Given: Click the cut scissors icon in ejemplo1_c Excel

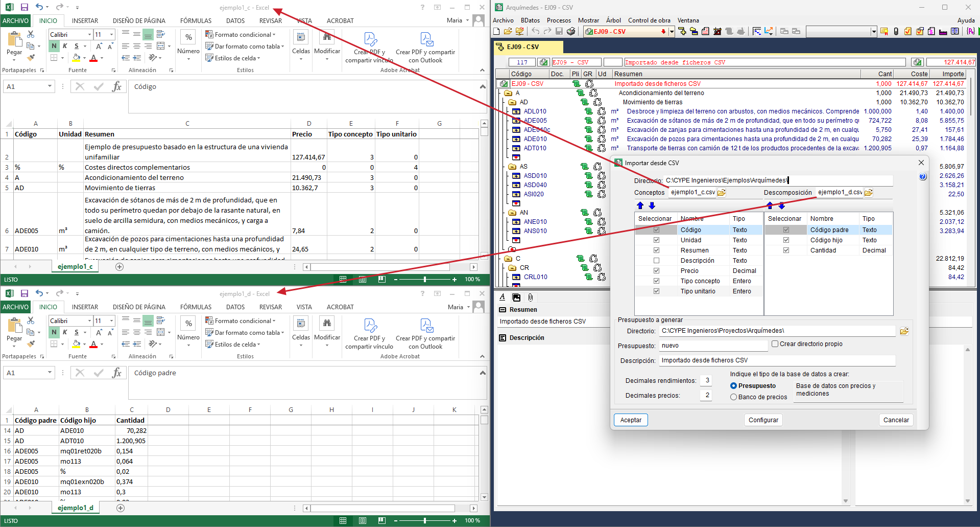Looking at the screenshot, I should pos(31,34).
